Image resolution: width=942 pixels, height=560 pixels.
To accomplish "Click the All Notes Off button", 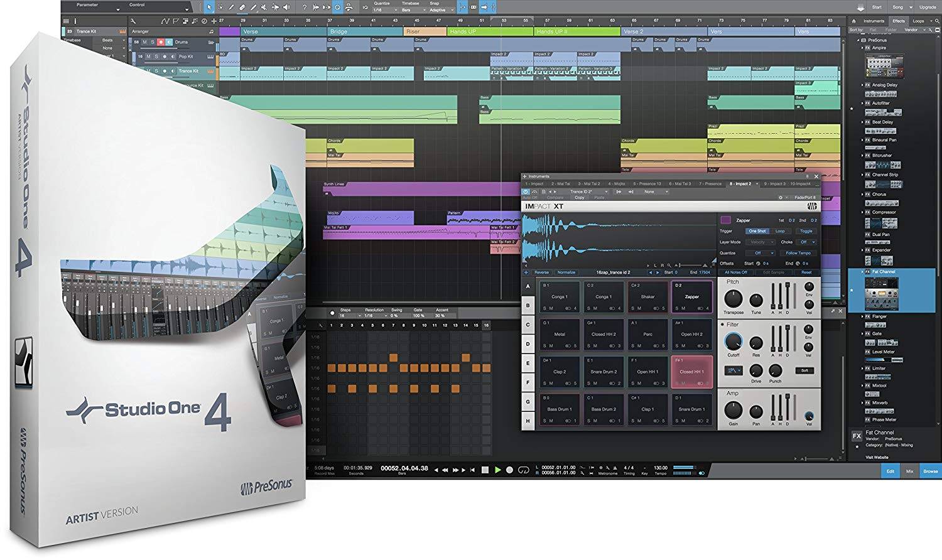I will 736,272.
